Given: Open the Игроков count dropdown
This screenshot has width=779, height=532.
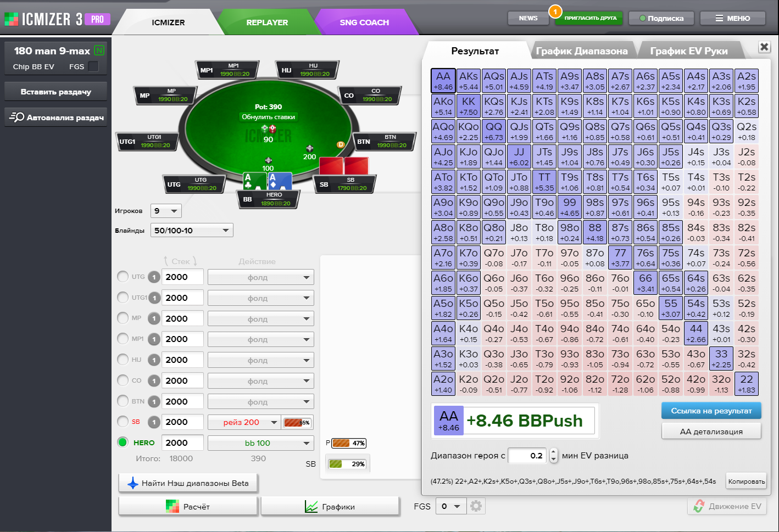Looking at the screenshot, I should (x=166, y=211).
